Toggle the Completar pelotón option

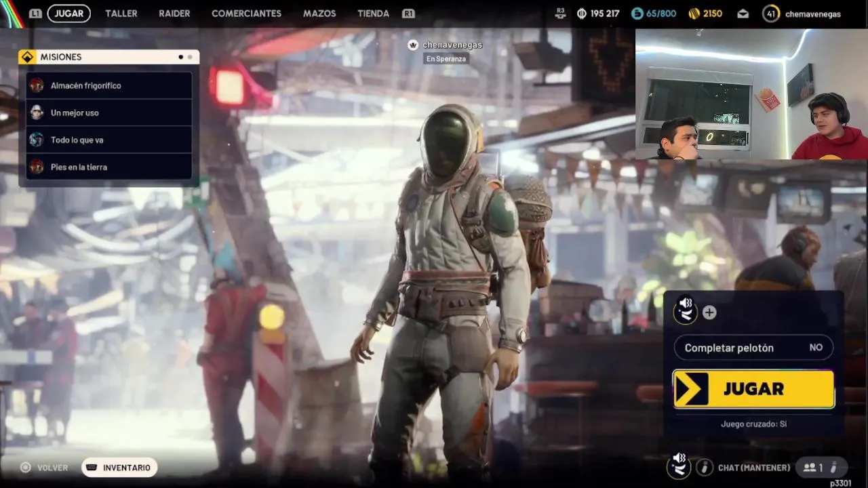point(753,348)
